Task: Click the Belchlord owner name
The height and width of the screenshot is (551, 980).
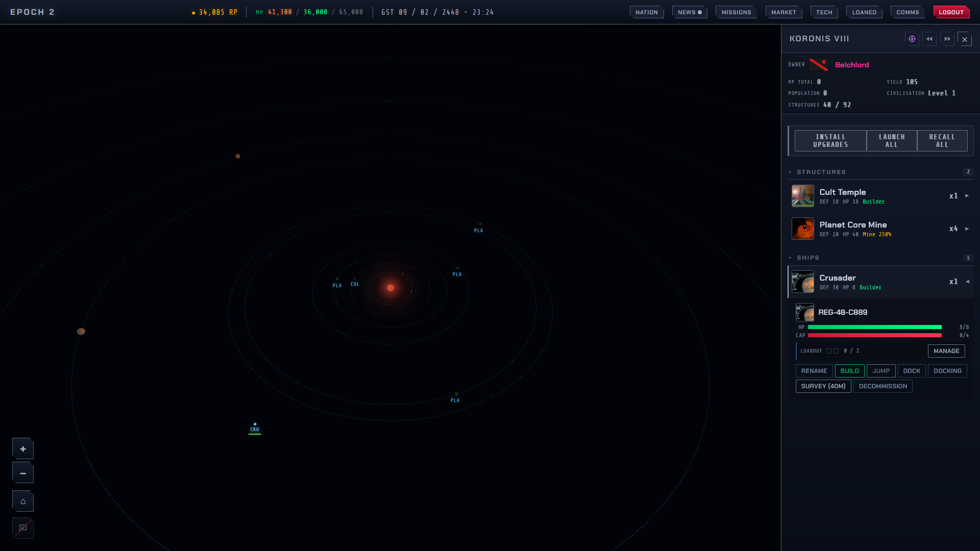Action: pos(852,65)
